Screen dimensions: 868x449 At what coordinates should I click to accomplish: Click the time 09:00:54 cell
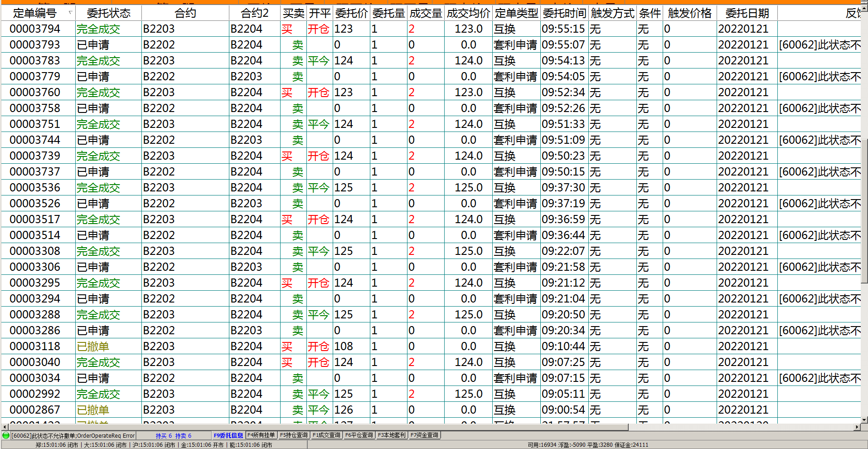(563, 410)
